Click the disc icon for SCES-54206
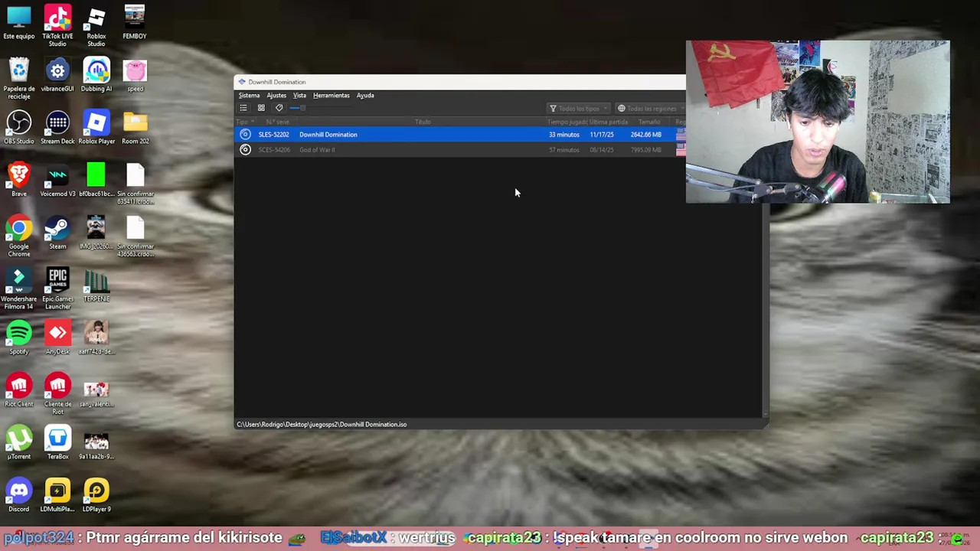Image resolution: width=980 pixels, height=551 pixels. [245, 150]
